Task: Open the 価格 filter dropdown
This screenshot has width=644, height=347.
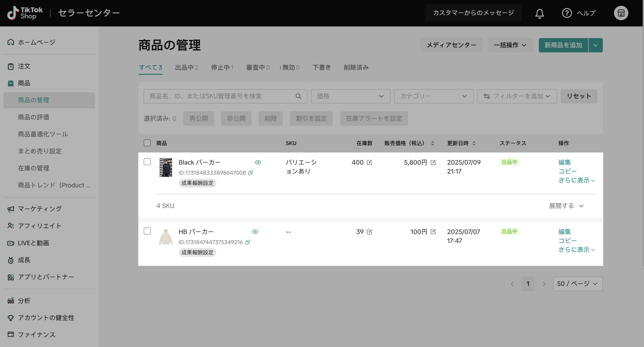Action: 350,96
